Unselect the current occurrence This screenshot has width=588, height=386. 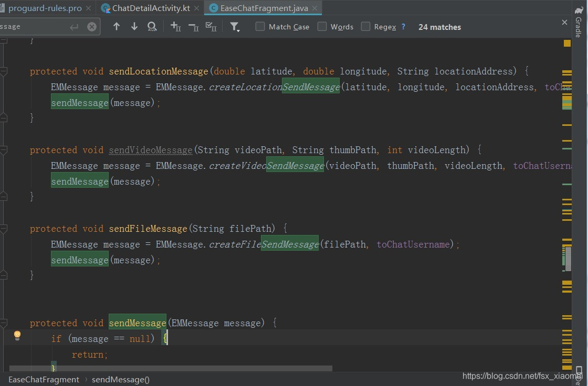[x=194, y=27]
